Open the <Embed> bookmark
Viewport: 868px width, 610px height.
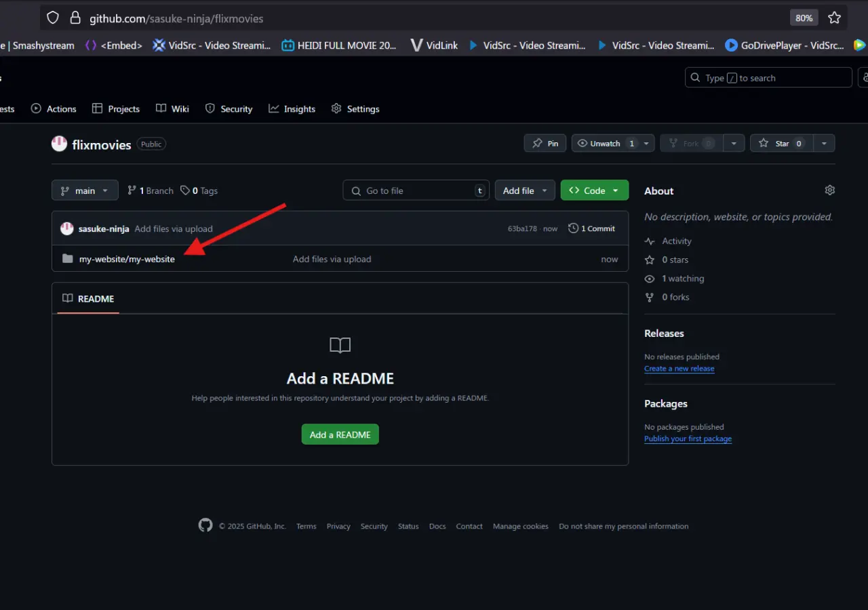pos(113,45)
